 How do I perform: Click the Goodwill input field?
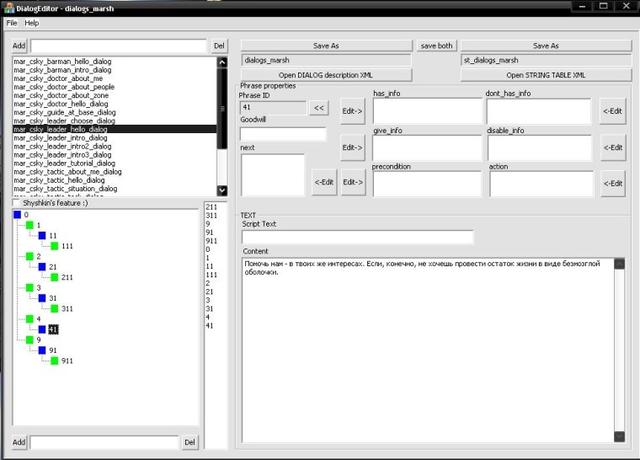coord(283,134)
